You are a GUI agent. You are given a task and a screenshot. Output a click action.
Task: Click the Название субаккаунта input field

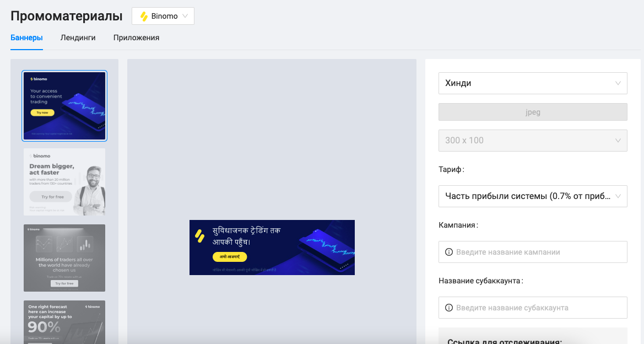(533, 308)
